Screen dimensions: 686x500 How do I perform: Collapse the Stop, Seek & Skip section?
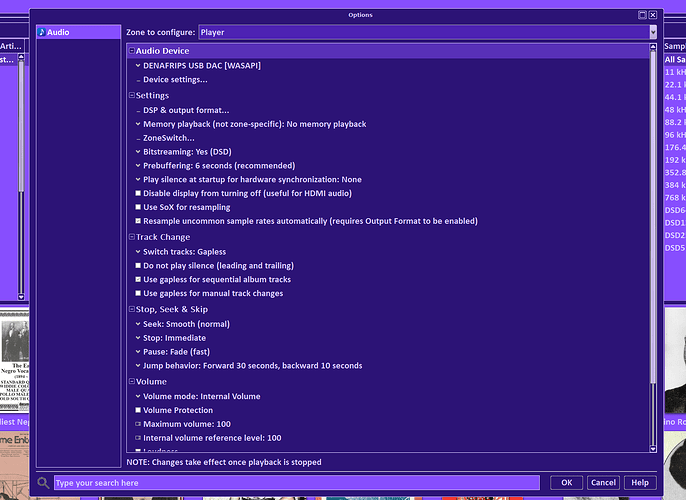tap(132, 309)
